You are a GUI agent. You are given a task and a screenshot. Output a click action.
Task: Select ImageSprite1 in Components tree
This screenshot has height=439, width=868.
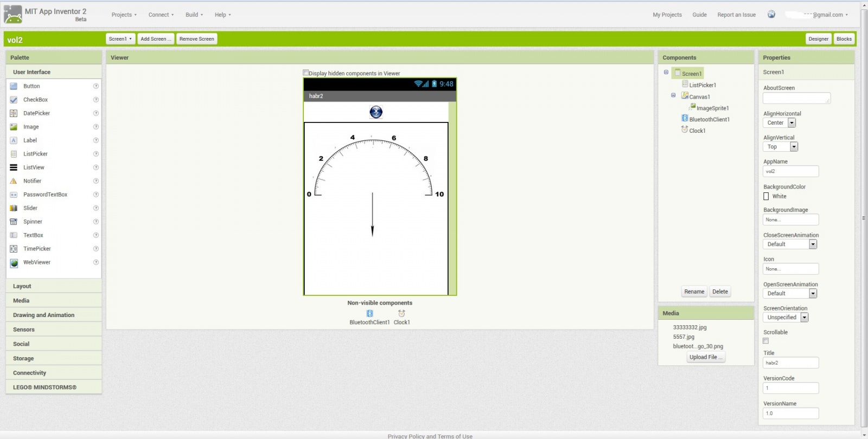(712, 108)
